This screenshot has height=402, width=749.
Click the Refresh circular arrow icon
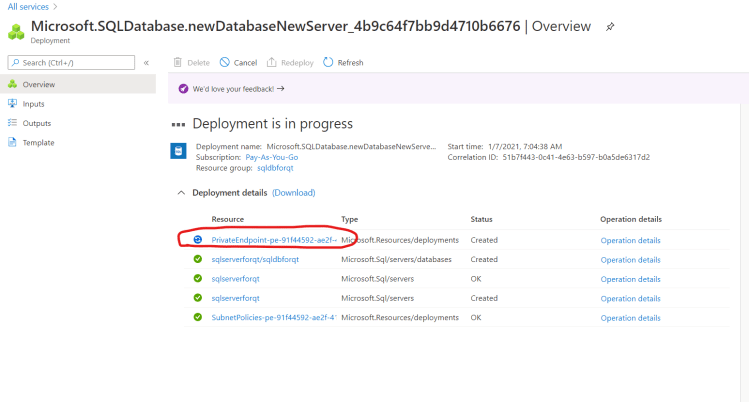328,62
